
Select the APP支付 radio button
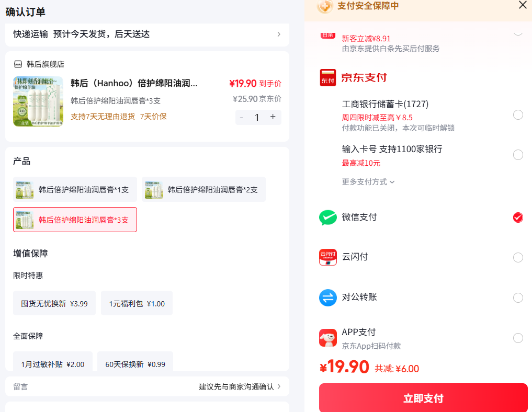tap(518, 338)
